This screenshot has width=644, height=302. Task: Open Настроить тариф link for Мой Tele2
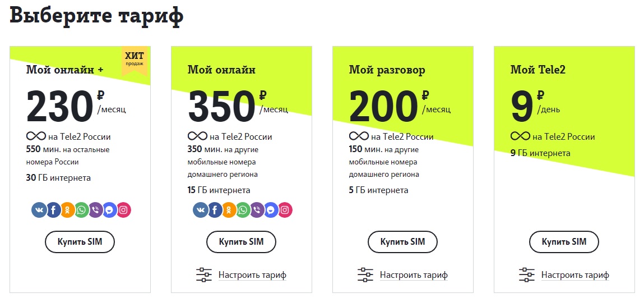pos(575,275)
